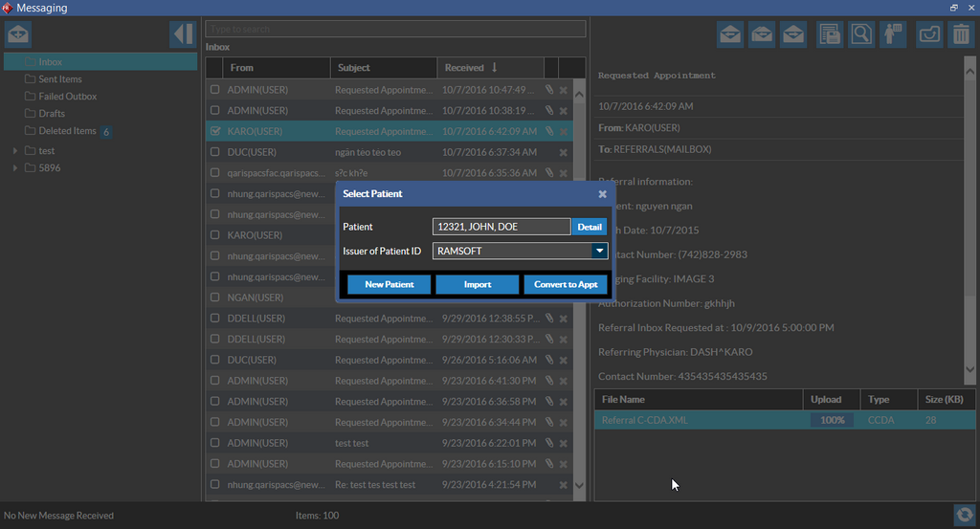The width and height of the screenshot is (980, 529).
Task: Click the move-to-folder icon
Action: 928,34
